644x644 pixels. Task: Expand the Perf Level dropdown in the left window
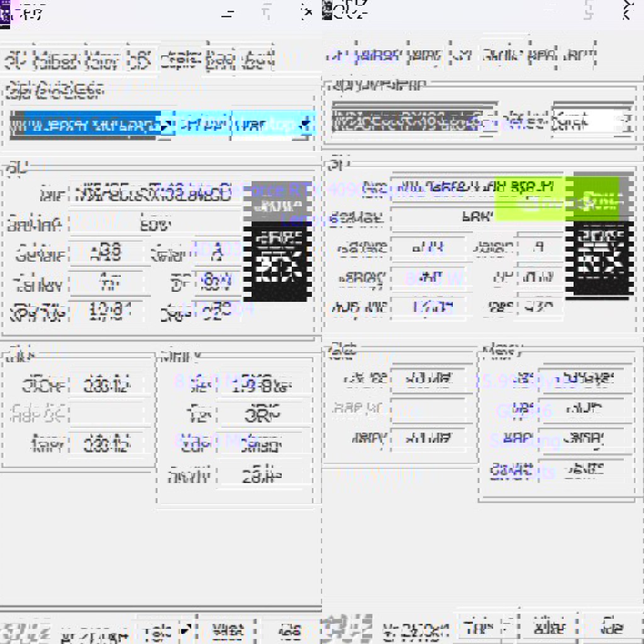click(x=307, y=125)
